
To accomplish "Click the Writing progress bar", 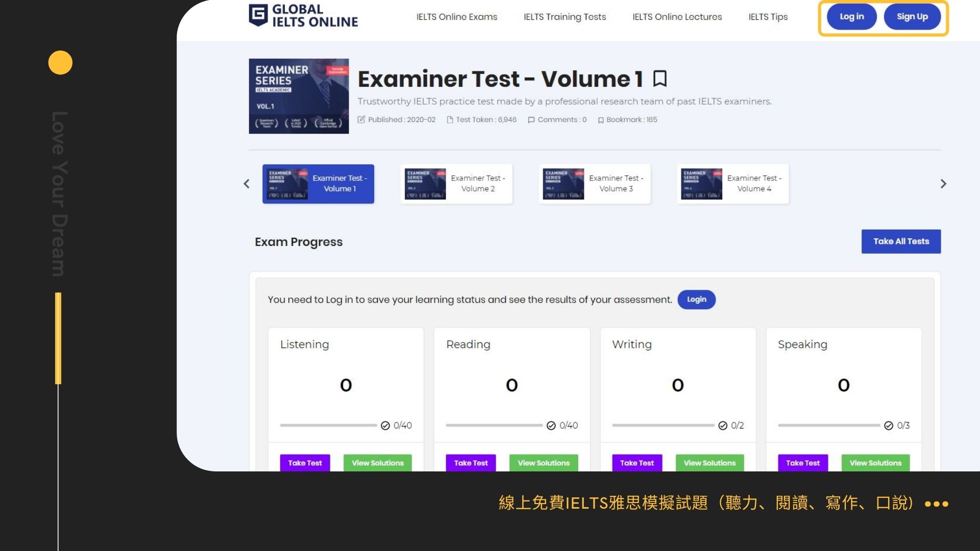I will coord(663,425).
